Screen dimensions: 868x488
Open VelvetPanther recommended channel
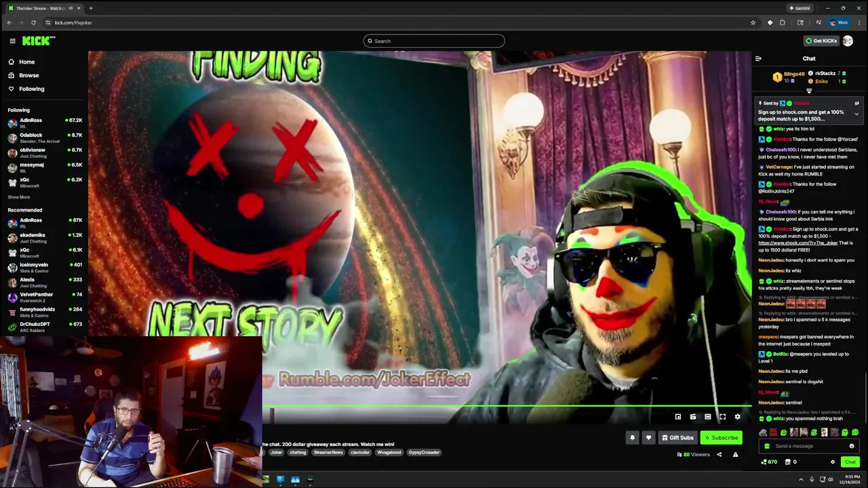tap(45, 297)
